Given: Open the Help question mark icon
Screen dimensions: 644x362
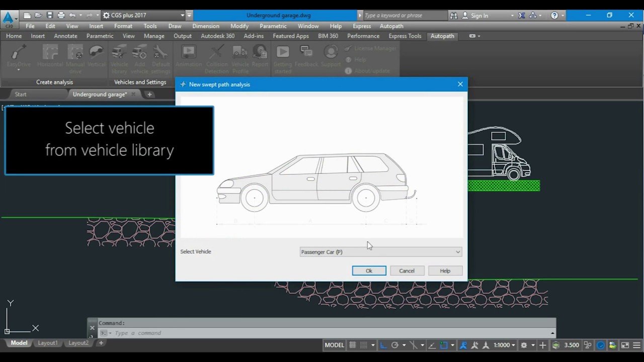Looking at the screenshot, I should [554, 16].
